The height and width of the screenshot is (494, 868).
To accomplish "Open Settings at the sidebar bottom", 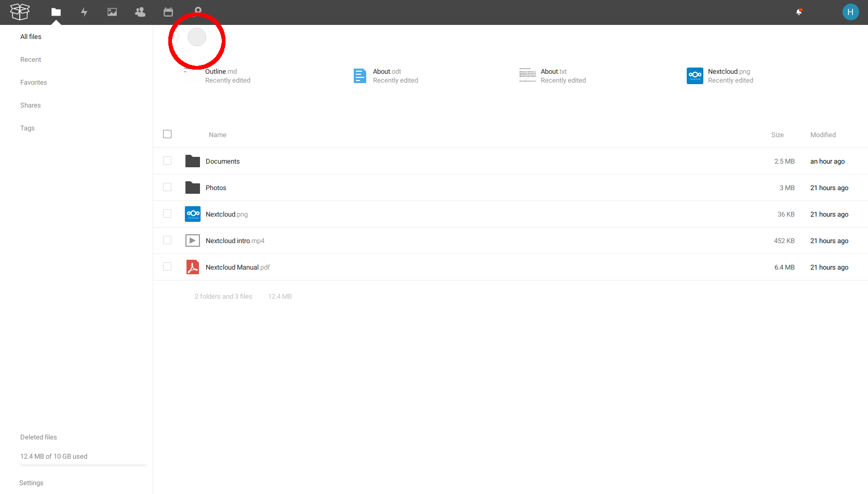I will click(x=31, y=483).
